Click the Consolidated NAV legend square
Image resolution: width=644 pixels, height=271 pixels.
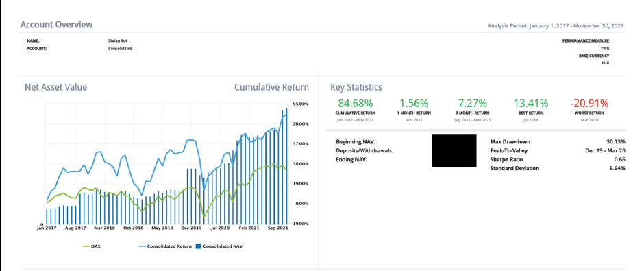tap(199, 246)
